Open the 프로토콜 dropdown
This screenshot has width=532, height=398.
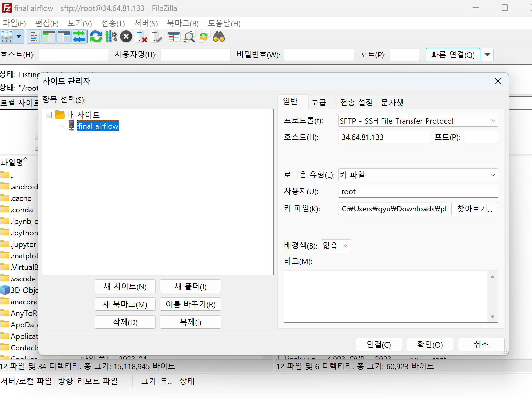tap(418, 121)
